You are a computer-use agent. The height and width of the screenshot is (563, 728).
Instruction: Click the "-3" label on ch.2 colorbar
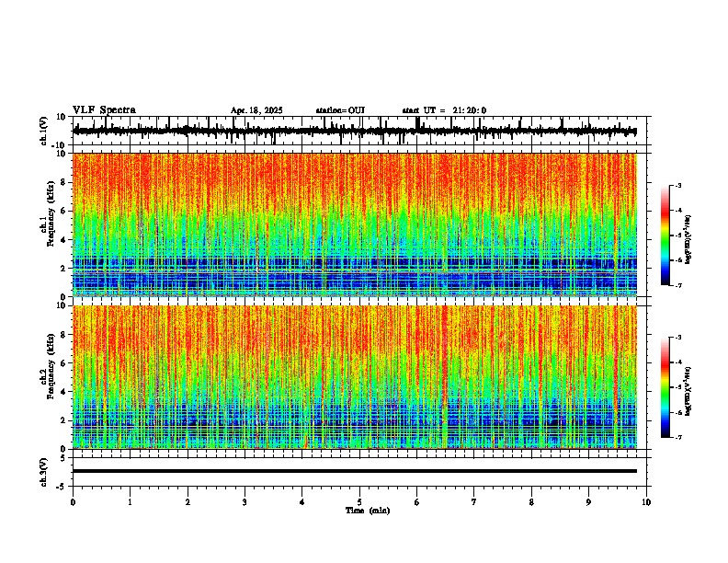[678, 338]
